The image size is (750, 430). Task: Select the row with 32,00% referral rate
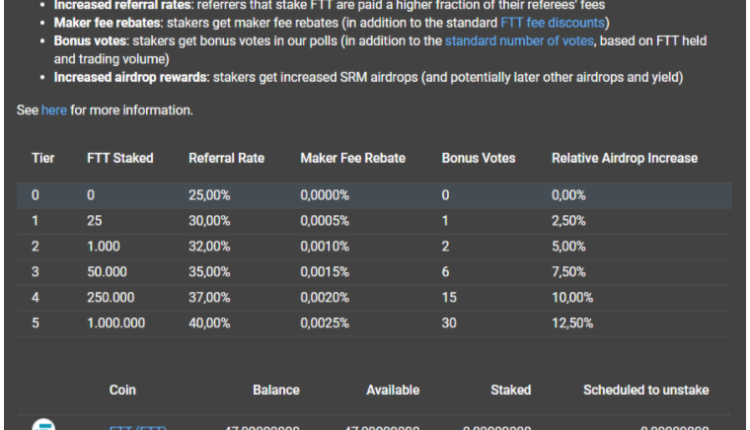click(374, 246)
